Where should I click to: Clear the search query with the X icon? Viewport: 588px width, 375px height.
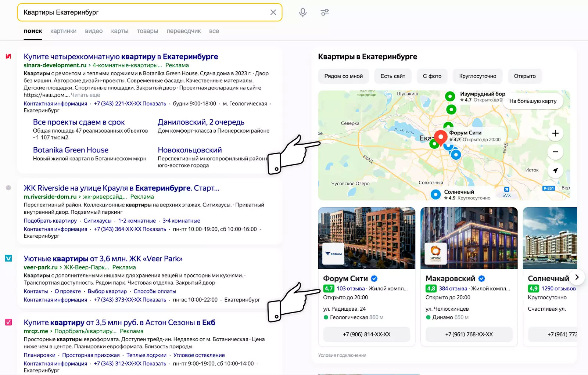click(273, 12)
